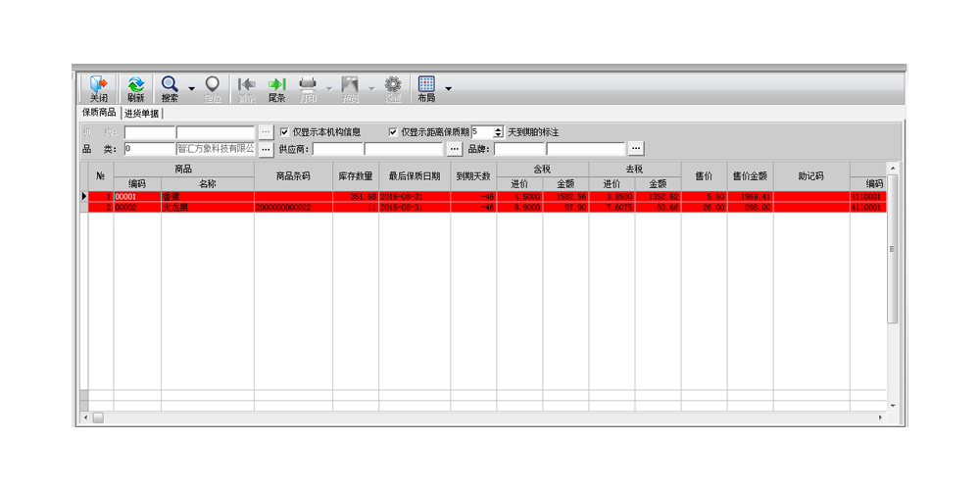Viewport: 980px width, 490px height.
Task: Toggle 仅显示距离保质期 checkbox
Action: coord(393,132)
